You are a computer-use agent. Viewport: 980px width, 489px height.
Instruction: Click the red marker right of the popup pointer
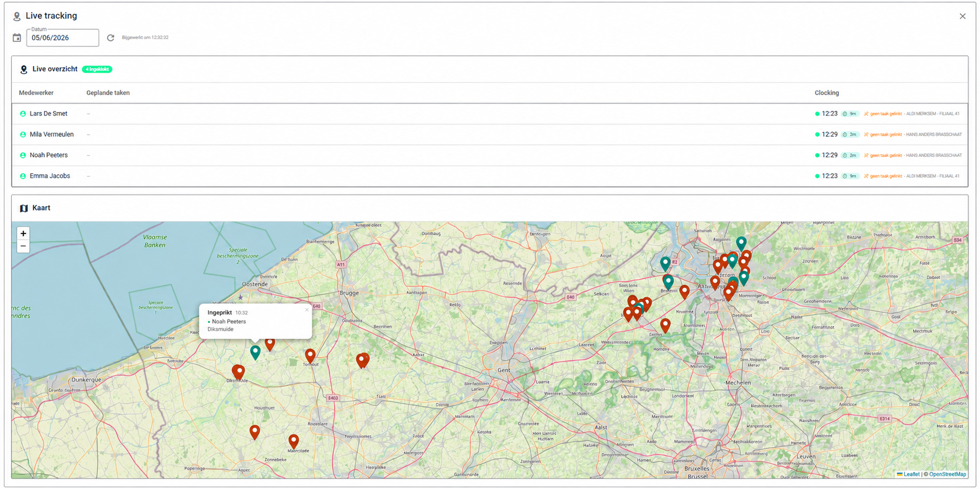[x=270, y=344]
